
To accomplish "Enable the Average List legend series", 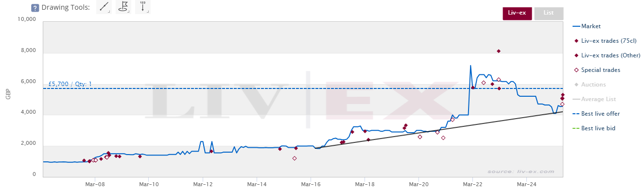I will coord(594,99).
